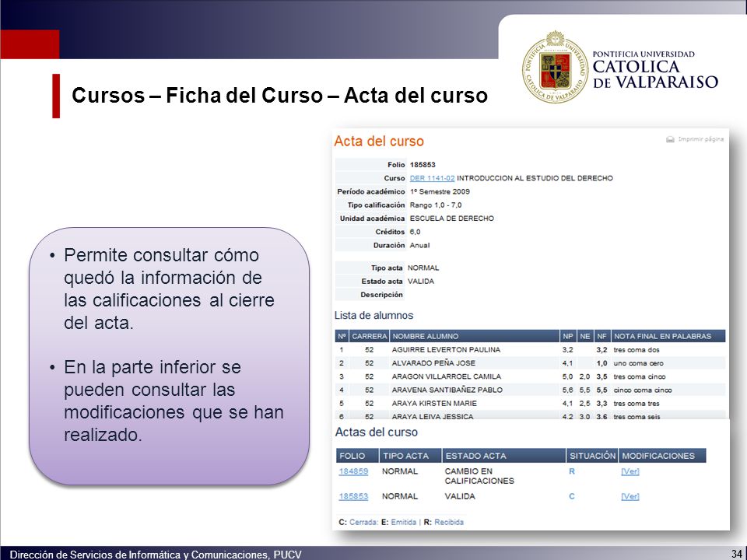Screen dimensions: 747x560
Task: Click 'uno coma cero' final grade text
Action: [x=638, y=363]
